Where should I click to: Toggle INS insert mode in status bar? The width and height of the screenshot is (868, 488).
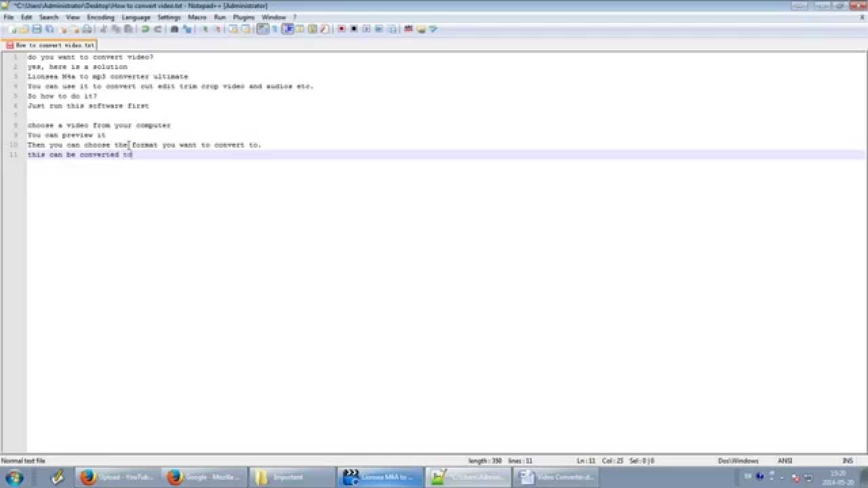(x=848, y=461)
